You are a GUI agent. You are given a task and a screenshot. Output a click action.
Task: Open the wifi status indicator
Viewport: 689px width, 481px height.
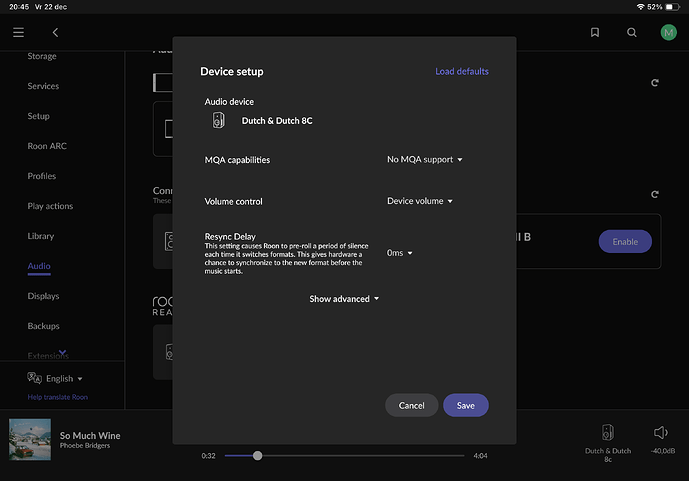[x=640, y=7]
